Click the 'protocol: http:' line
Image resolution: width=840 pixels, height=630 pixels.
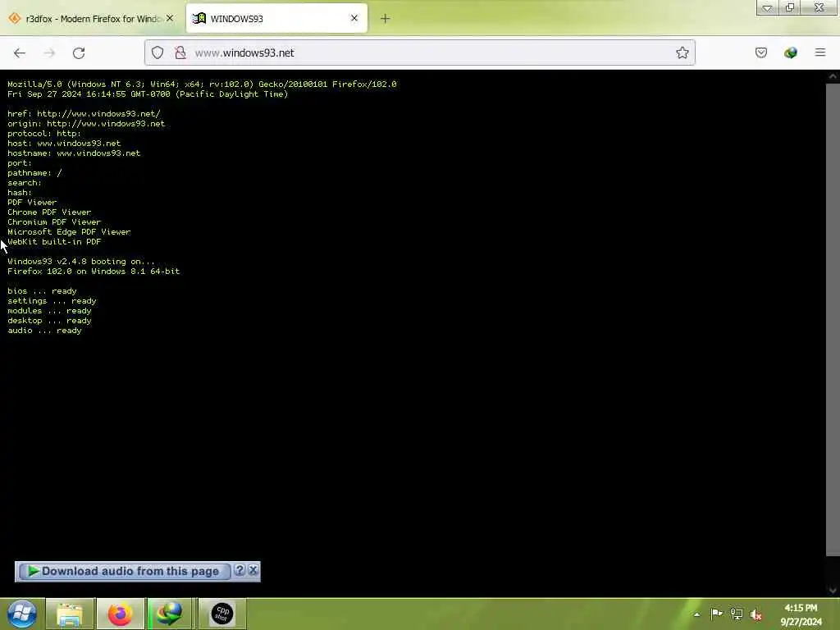[x=44, y=134]
